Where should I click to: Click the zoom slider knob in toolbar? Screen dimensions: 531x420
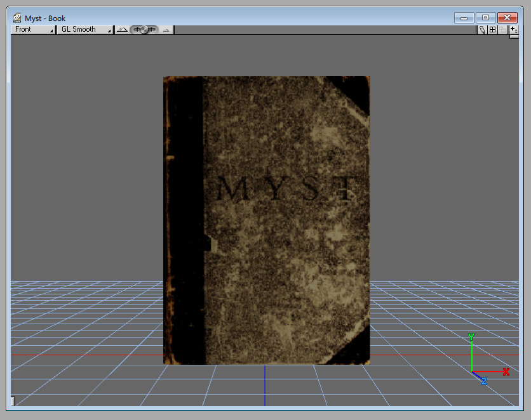(x=144, y=30)
